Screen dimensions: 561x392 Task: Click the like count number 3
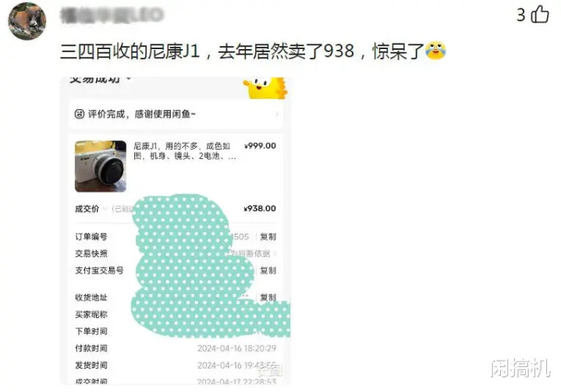click(x=521, y=15)
